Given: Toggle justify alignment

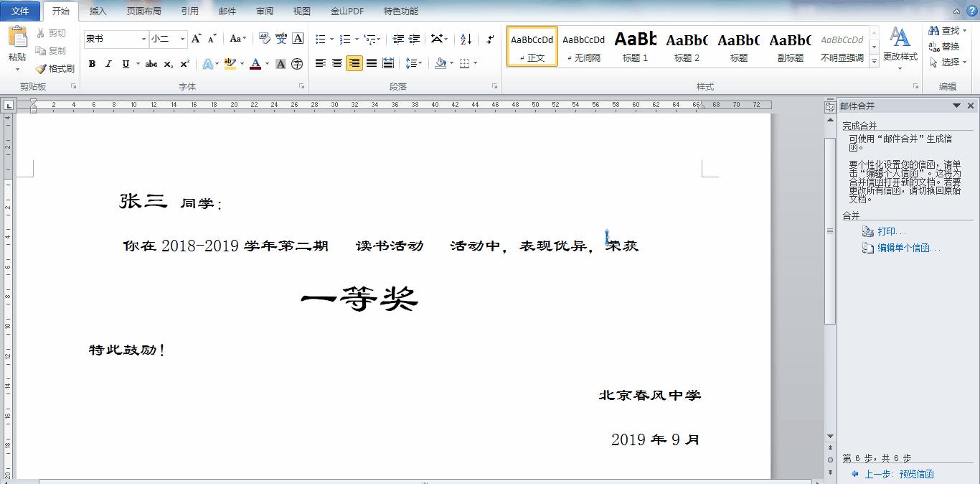Looking at the screenshot, I should pyautogui.click(x=370, y=64).
